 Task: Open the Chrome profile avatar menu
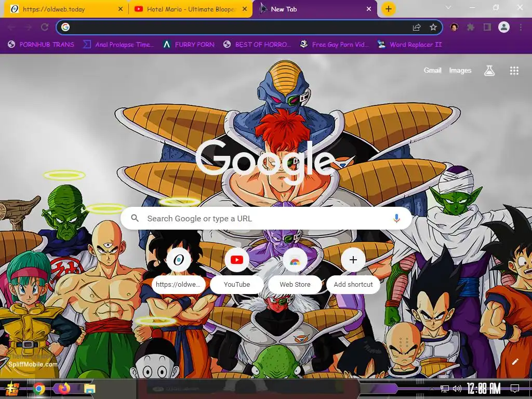[x=504, y=27]
